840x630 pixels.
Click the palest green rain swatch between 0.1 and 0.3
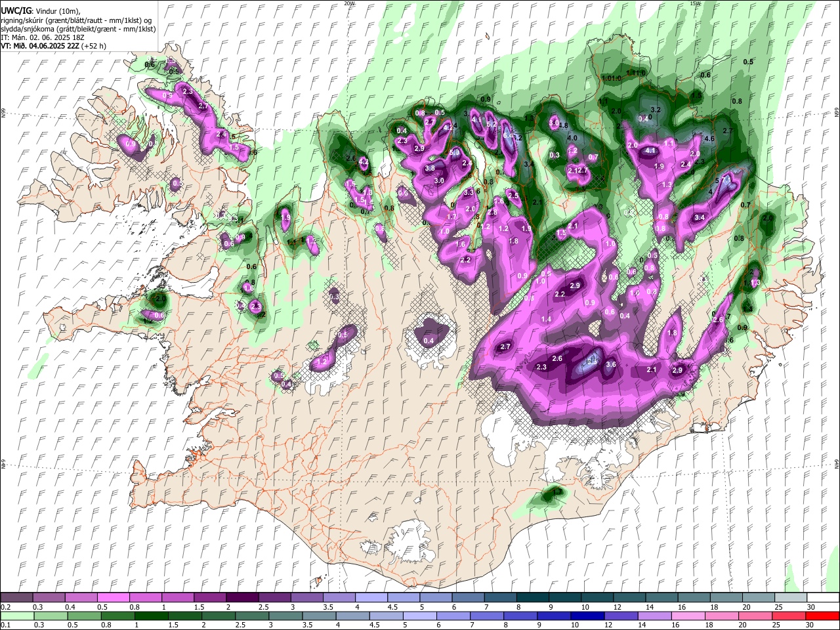pyautogui.click(x=16, y=616)
